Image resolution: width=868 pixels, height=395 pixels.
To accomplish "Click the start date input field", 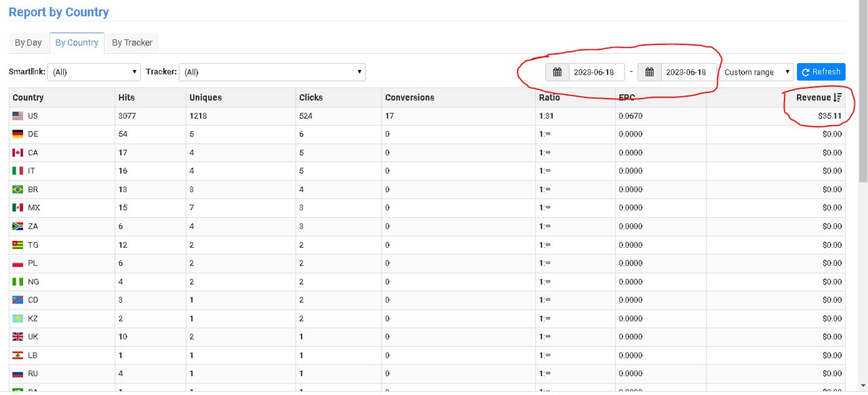I will [597, 72].
